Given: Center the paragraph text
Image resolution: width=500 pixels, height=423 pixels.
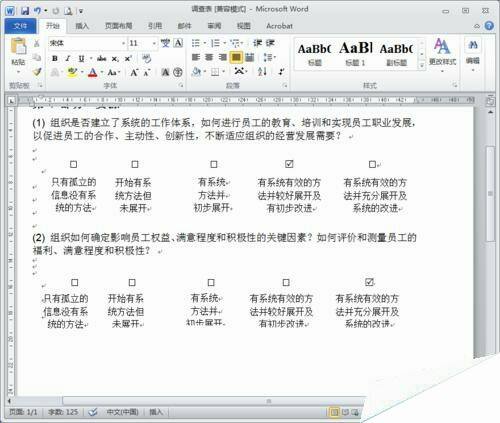Looking at the screenshot, I should (x=209, y=57).
